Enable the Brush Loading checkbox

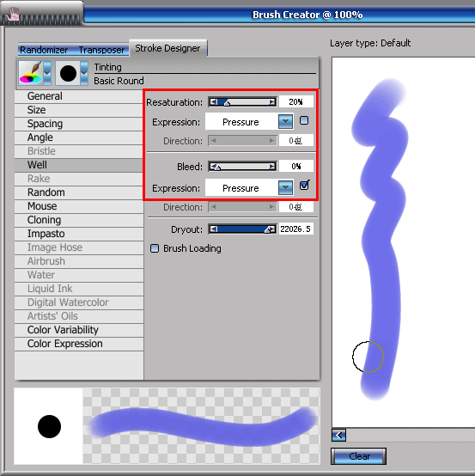click(155, 248)
